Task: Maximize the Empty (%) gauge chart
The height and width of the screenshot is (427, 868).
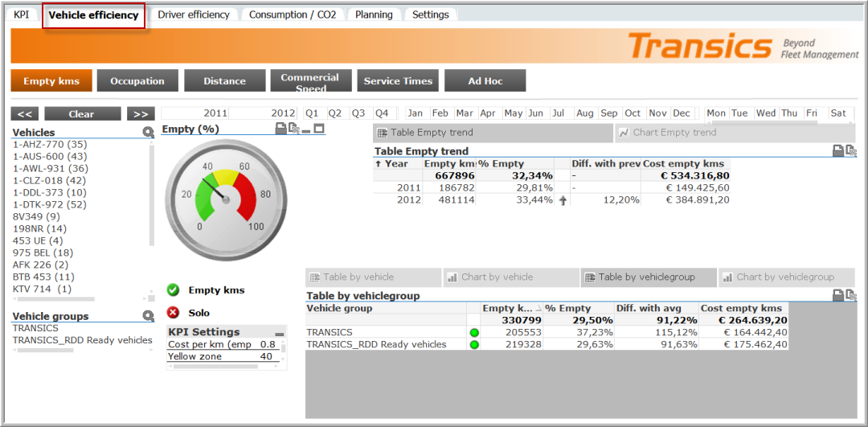Action: pos(319,129)
